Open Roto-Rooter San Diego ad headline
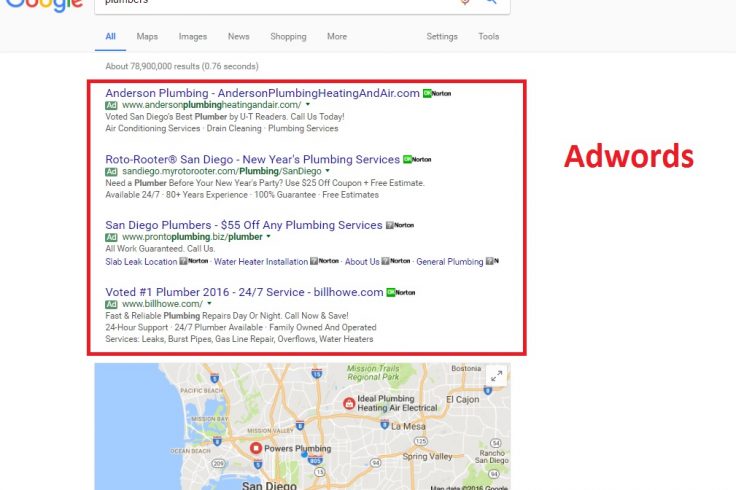This screenshot has width=736, height=490. click(253, 159)
